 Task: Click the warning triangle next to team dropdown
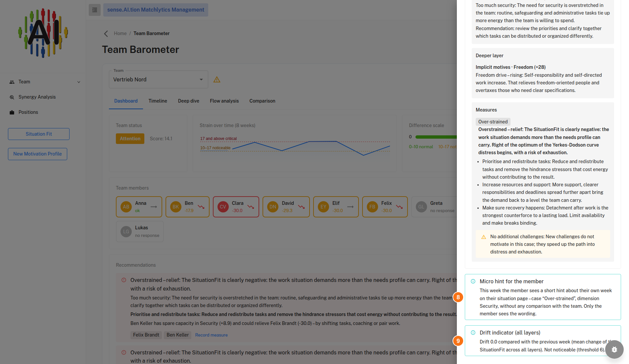click(x=217, y=79)
